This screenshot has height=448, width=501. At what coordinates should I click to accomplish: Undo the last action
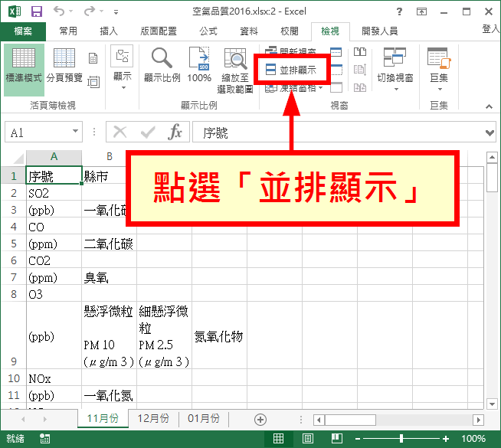pyautogui.click(x=59, y=11)
